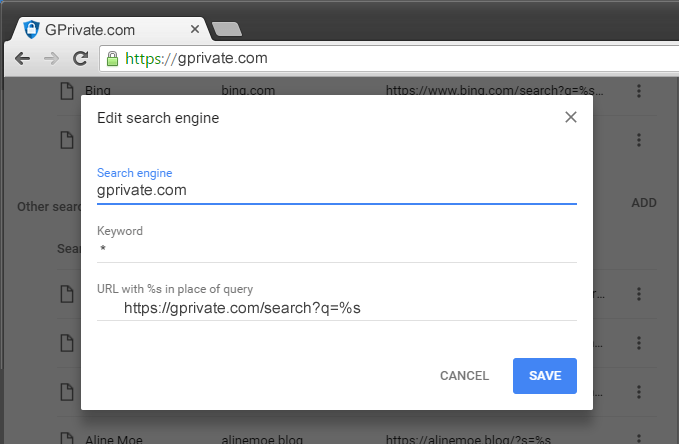The image size is (679, 444).
Task: Click the Bing row page icon
Action: pos(66,91)
